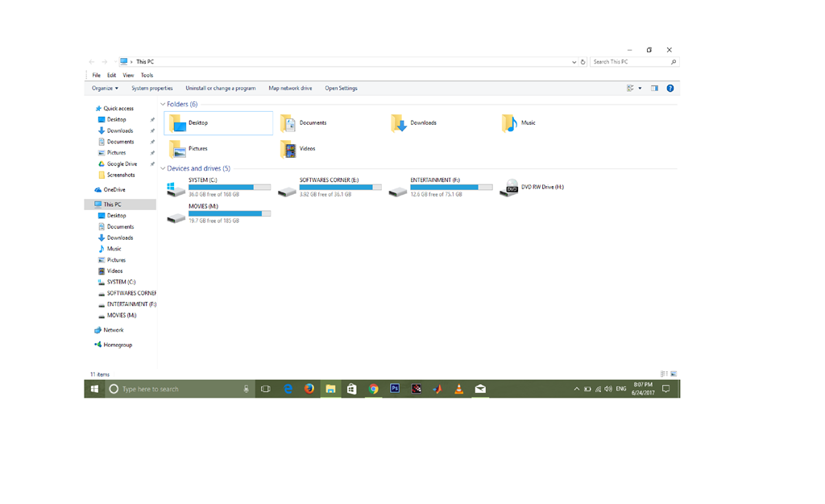
Task: Select Homegroup in navigation pane
Action: pyautogui.click(x=118, y=345)
